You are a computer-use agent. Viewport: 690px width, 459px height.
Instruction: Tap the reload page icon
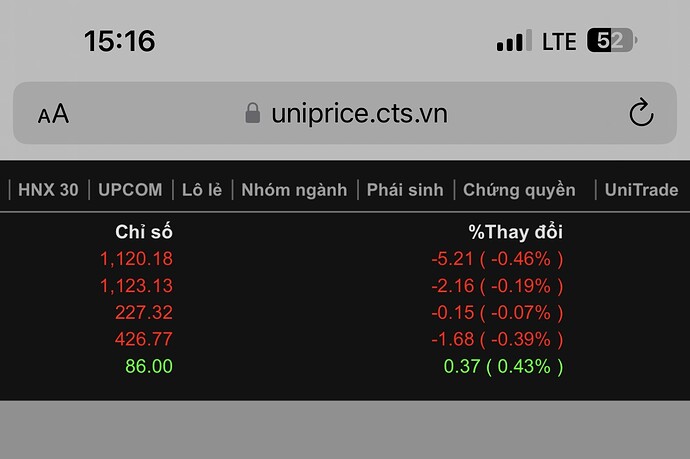click(641, 114)
